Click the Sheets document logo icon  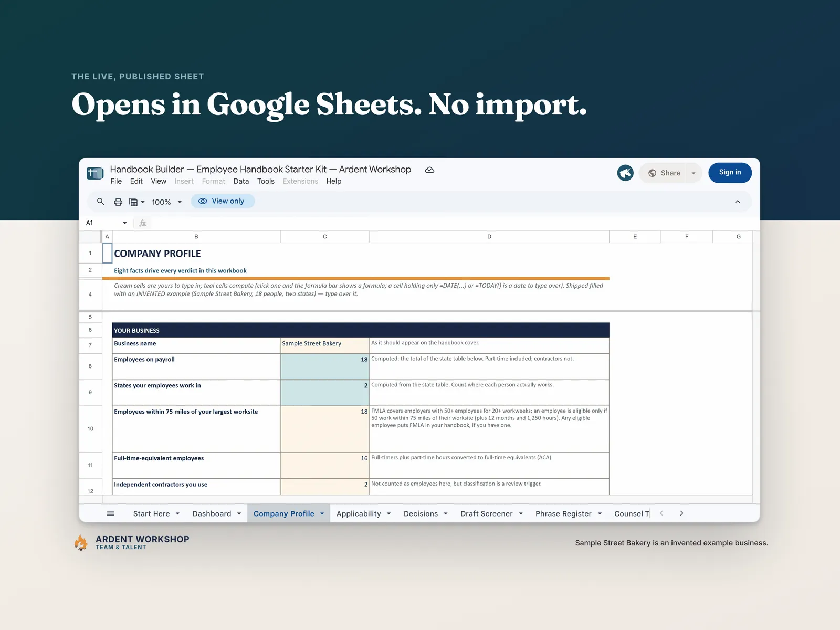(95, 173)
